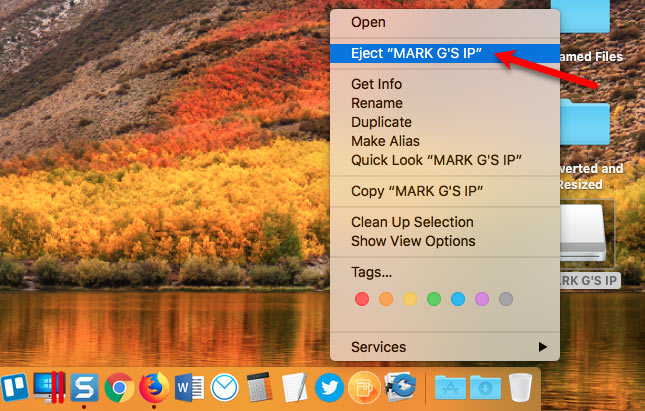Open Parallels Desktop from the Dock
The height and width of the screenshot is (411, 645).
50,387
